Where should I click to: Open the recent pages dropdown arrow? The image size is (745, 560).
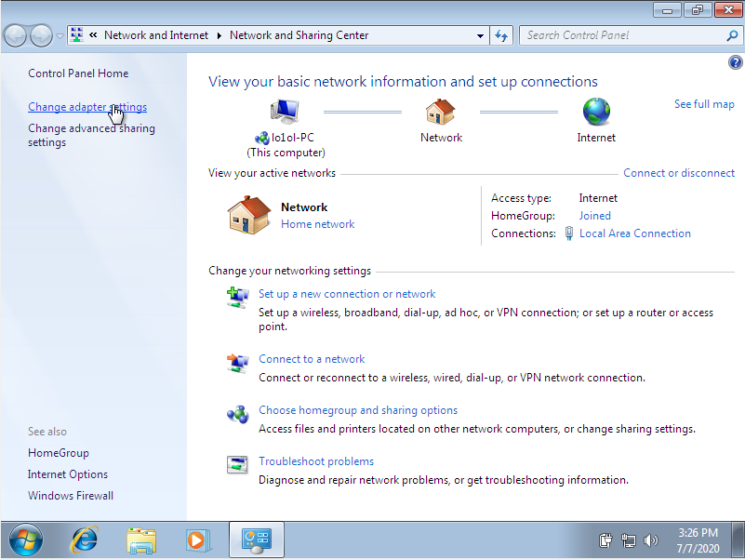tap(60, 36)
